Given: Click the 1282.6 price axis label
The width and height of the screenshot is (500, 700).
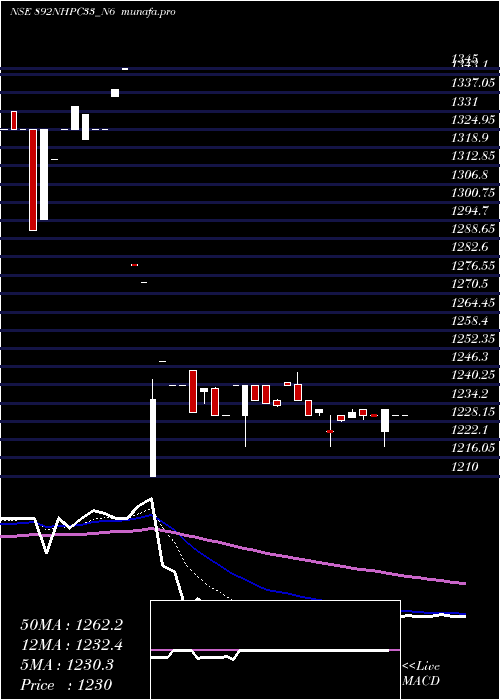Looking at the screenshot, I should point(469,247).
